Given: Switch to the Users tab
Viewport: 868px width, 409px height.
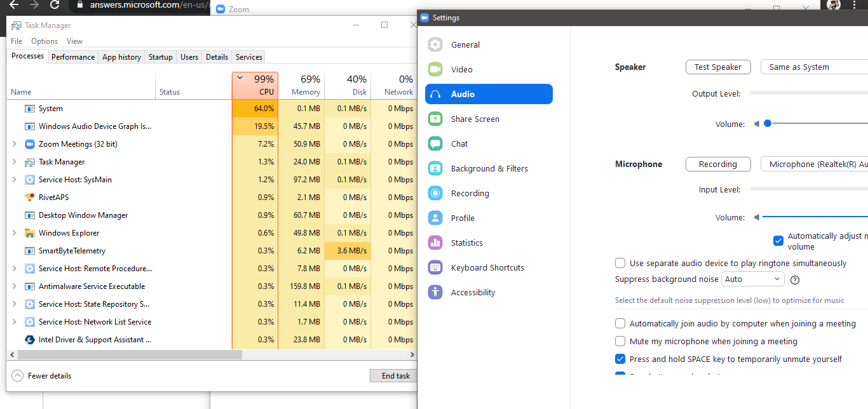Looking at the screenshot, I should pyautogui.click(x=189, y=57).
